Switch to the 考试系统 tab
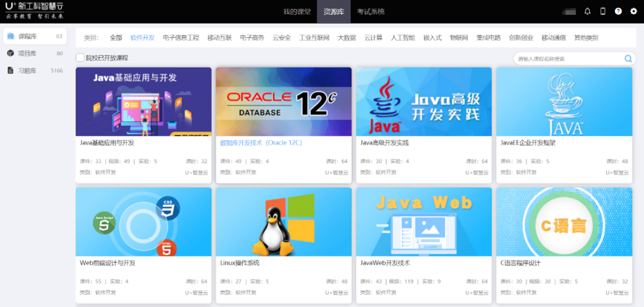The image size is (644, 307). click(x=371, y=12)
